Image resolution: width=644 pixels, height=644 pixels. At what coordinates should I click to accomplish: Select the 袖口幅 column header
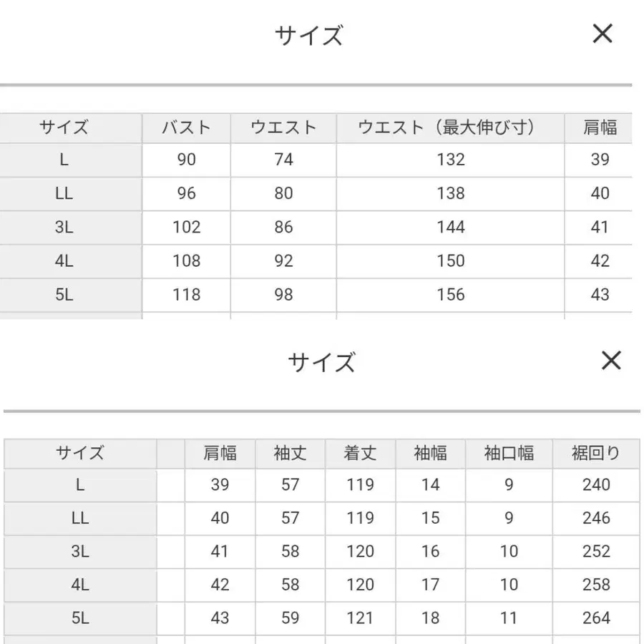[x=509, y=453]
